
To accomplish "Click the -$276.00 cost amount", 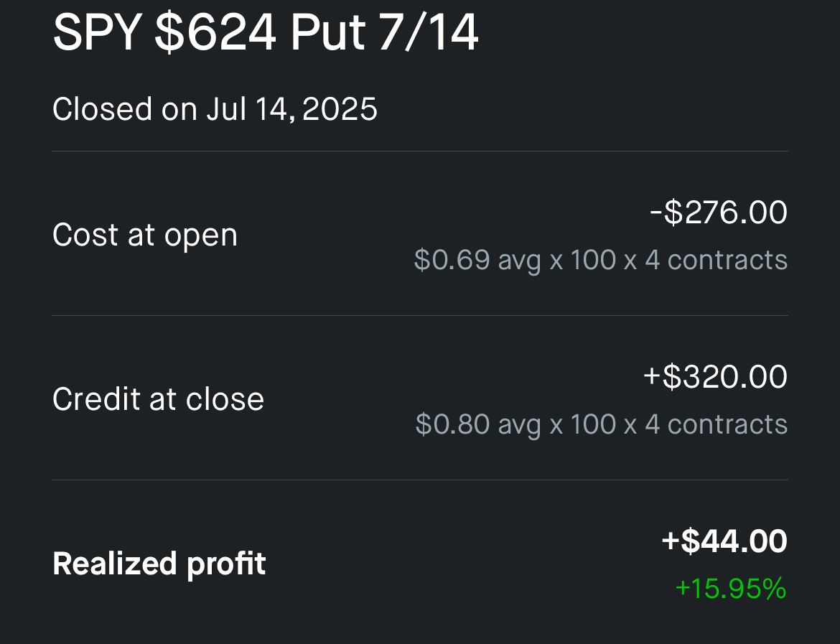I will pyautogui.click(x=719, y=213).
